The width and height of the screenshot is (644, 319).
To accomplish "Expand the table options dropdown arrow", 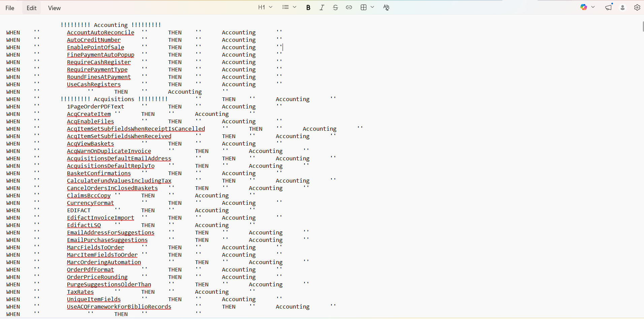I will click(373, 7).
